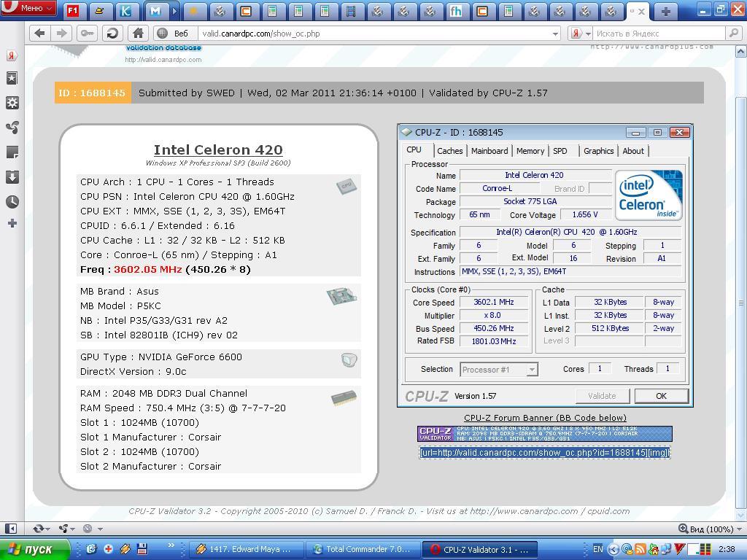Switch to Total Commander 7.0 taskbar window
Image resolution: width=747 pixels, height=560 pixels.
coord(362,549)
